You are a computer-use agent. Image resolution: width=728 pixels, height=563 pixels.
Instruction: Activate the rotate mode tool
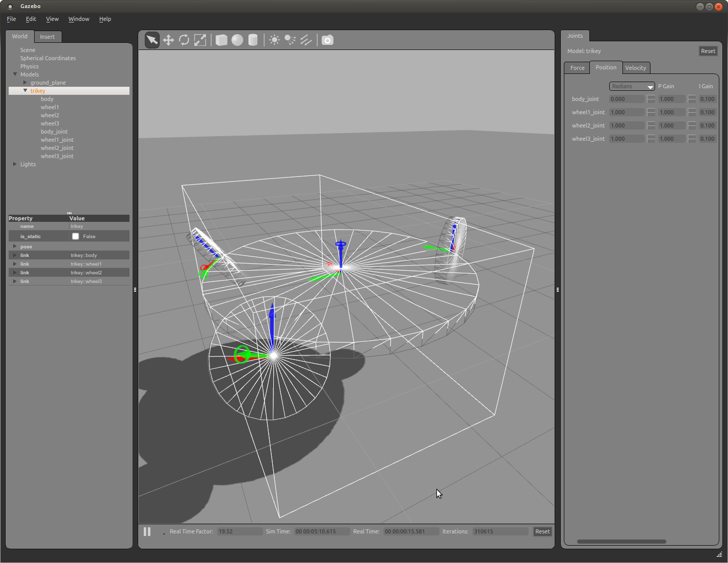184,40
